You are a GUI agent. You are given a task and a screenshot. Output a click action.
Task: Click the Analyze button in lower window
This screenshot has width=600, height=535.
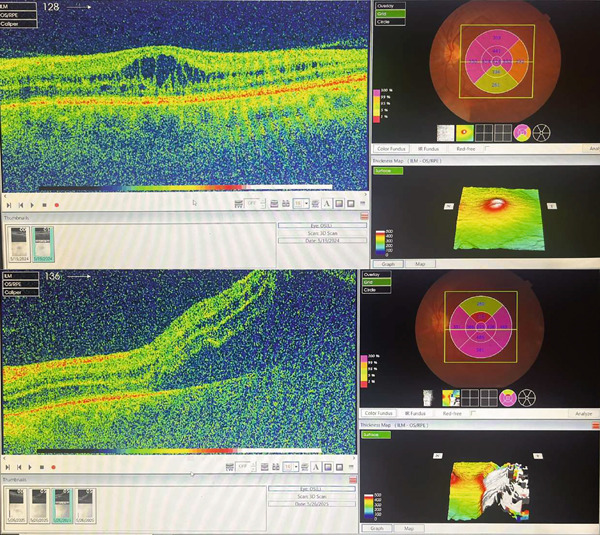click(584, 414)
